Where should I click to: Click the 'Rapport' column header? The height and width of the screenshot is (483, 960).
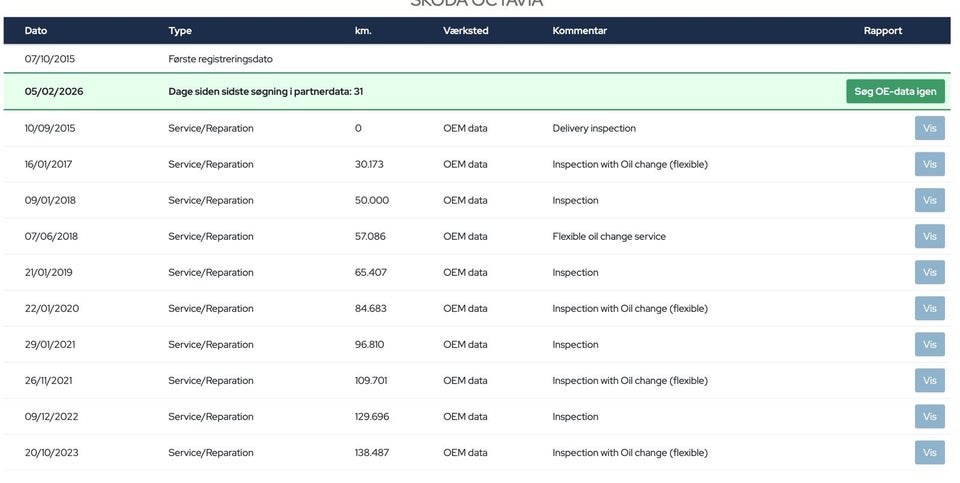[x=882, y=30]
